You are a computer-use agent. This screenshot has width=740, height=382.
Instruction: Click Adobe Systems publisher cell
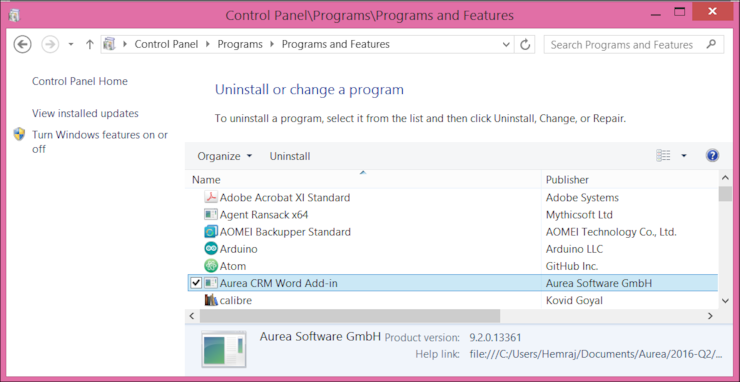(582, 197)
